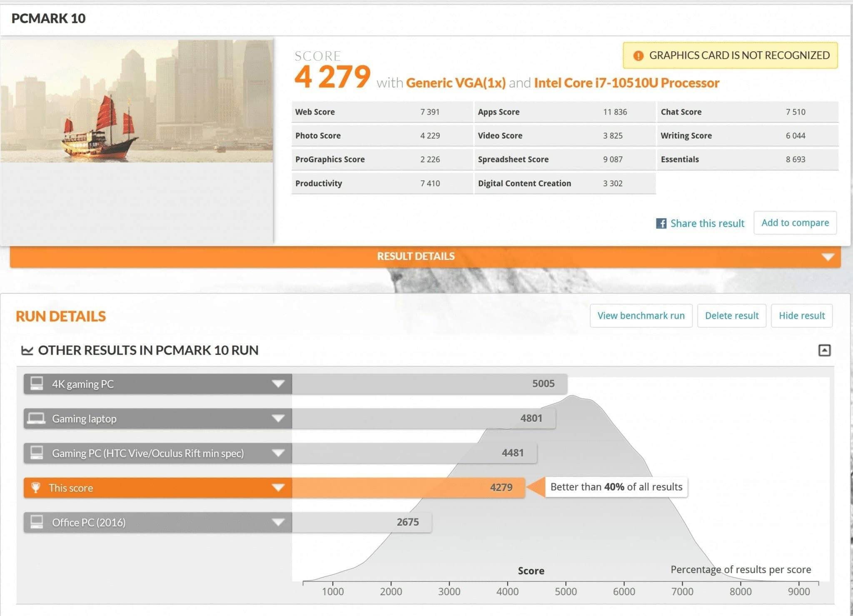Expand the This score dropdown arrow

(278, 487)
